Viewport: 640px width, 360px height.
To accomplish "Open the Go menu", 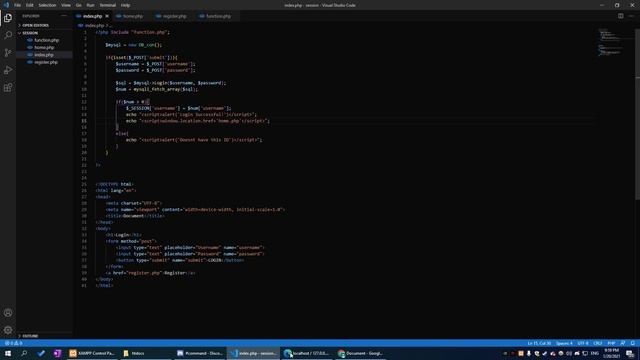I will (x=78, y=5).
